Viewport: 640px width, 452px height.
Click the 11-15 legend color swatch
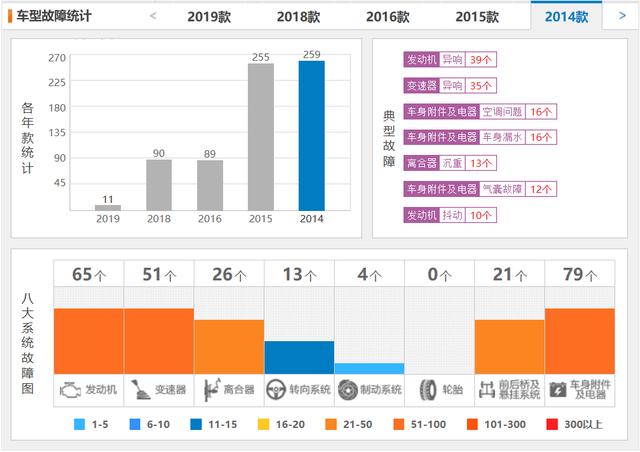click(196, 425)
